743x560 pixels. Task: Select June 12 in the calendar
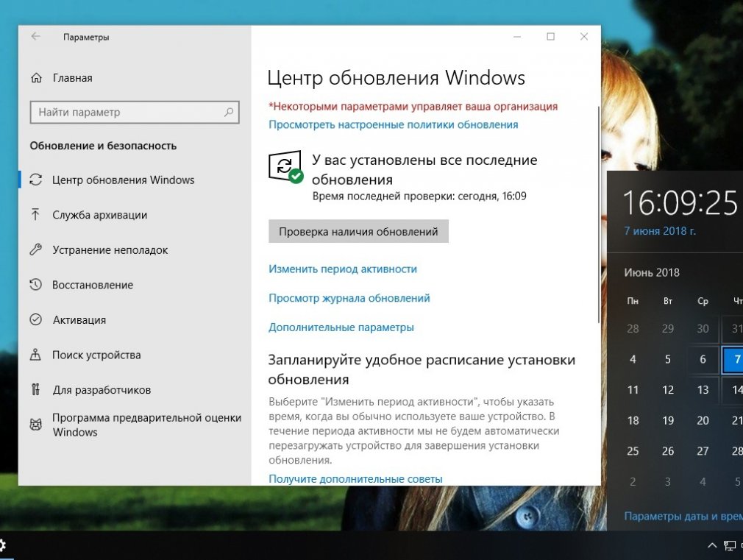(x=668, y=390)
